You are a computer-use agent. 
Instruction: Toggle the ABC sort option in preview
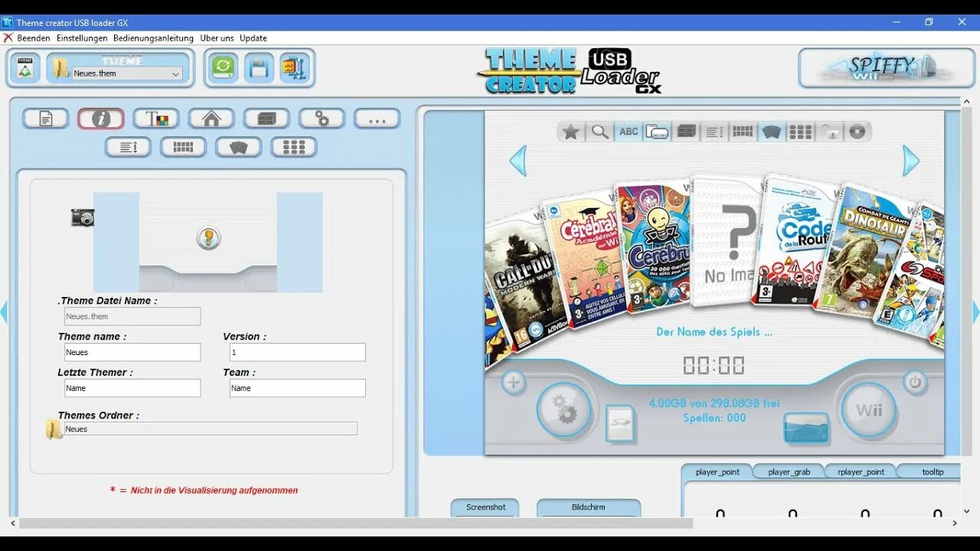(x=629, y=132)
